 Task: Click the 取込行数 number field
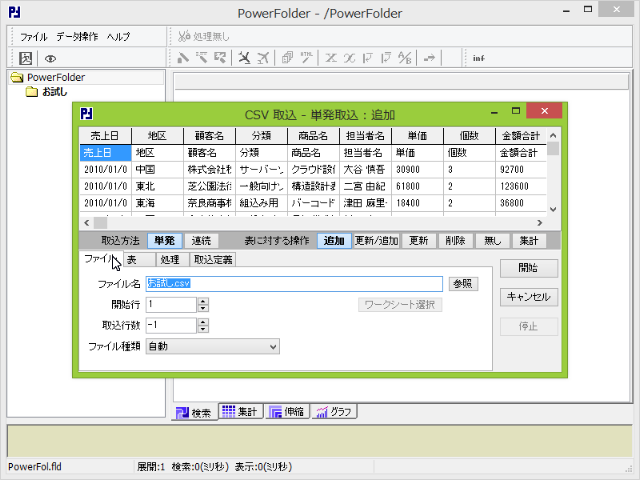(x=171, y=325)
